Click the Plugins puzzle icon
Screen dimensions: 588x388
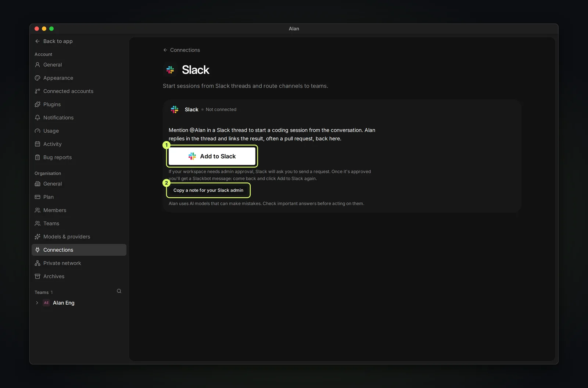pos(37,104)
